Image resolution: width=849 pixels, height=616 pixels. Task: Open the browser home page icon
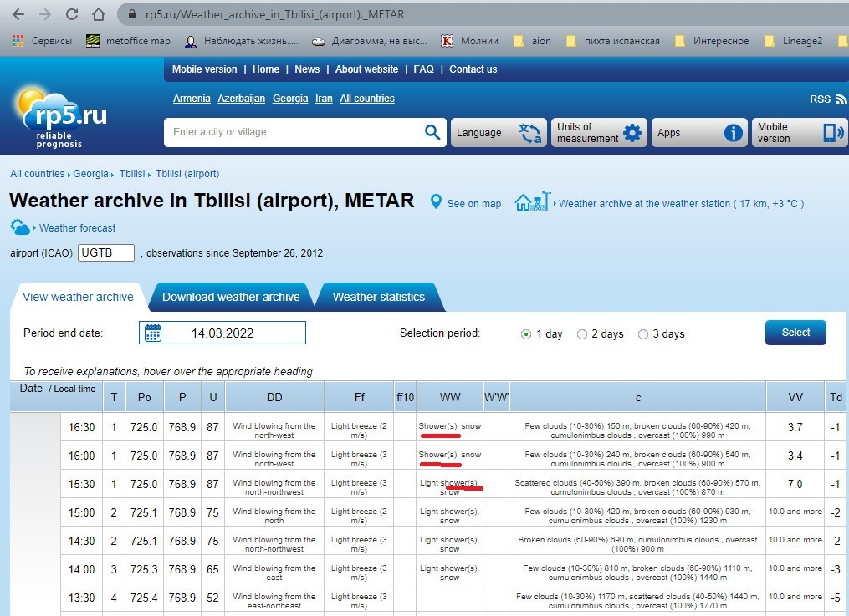point(99,14)
